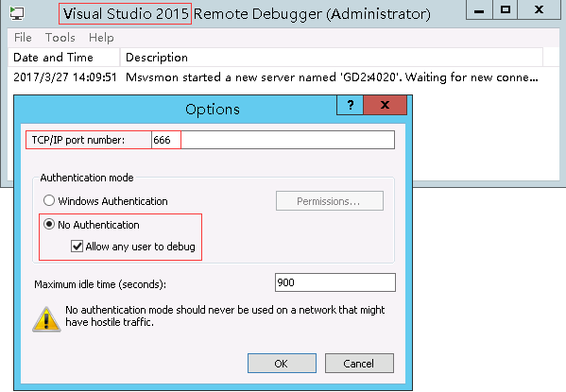Click the yellow warning triangle icon
Image resolution: width=566 pixels, height=392 pixels.
(46, 319)
